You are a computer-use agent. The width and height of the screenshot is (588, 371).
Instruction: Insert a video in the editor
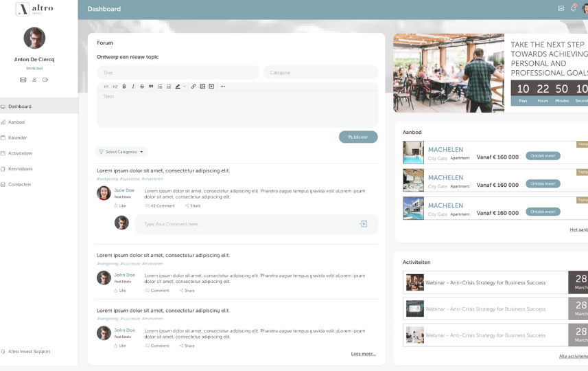(x=211, y=87)
